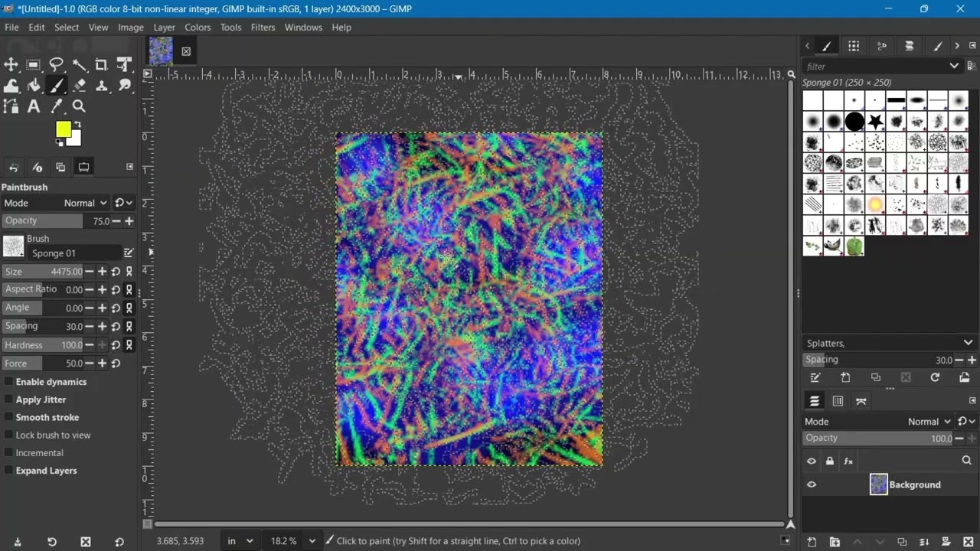Select the Paths tool
Viewport: 980px width, 551px height.
coord(11,106)
